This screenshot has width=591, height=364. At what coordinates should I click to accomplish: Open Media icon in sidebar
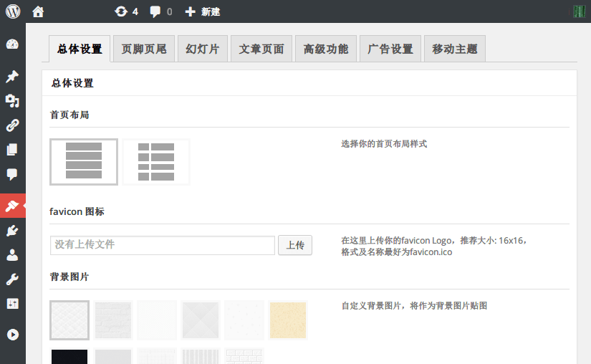point(12,100)
